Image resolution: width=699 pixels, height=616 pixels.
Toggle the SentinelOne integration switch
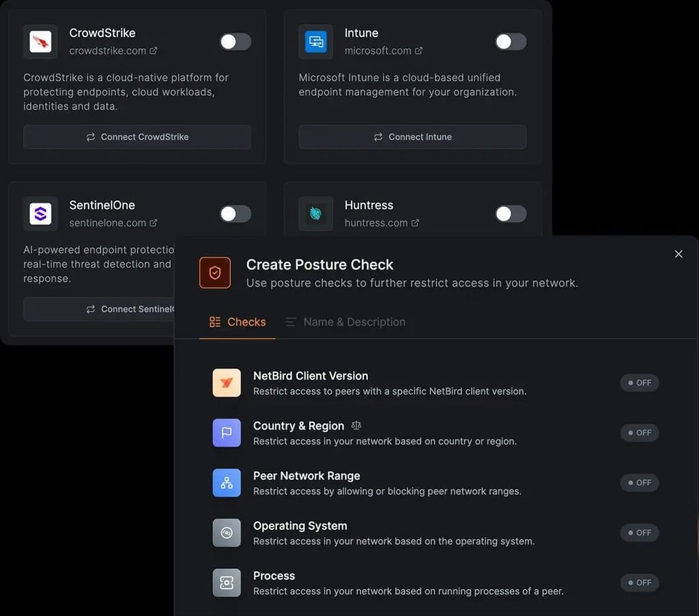(x=236, y=214)
